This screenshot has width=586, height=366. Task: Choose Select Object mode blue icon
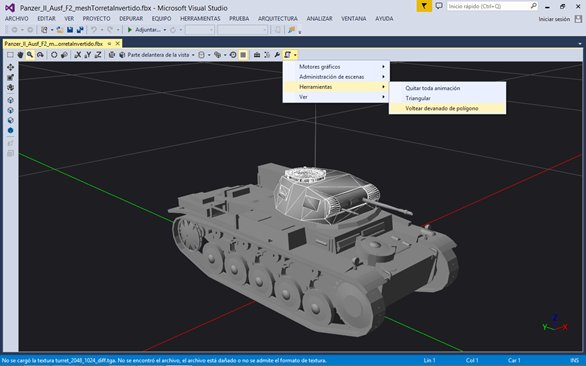pyautogui.click(x=10, y=130)
